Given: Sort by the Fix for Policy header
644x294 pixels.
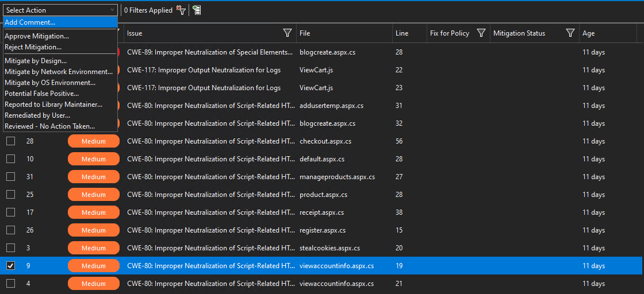Looking at the screenshot, I should [x=449, y=33].
